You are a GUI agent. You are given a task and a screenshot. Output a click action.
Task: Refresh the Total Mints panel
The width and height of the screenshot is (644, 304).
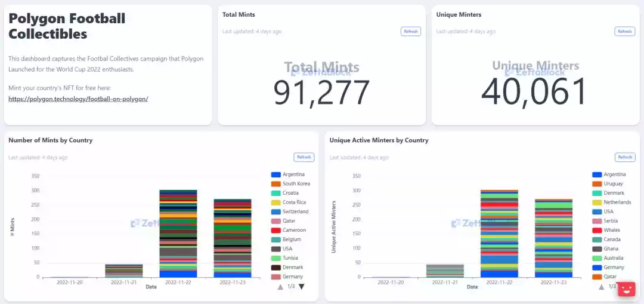pos(411,32)
